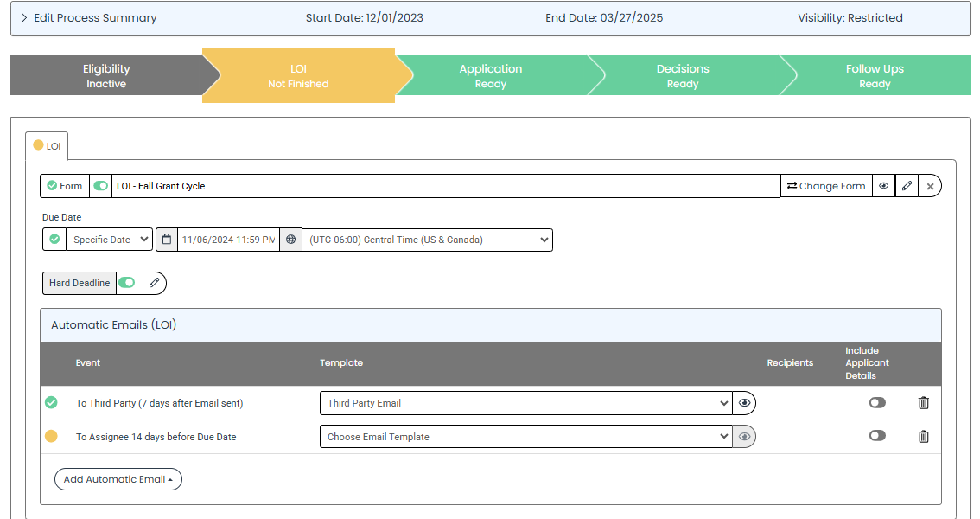The height and width of the screenshot is (519, 980).
Task: Click the Hard Deadline label
Action: pos(80,283)
